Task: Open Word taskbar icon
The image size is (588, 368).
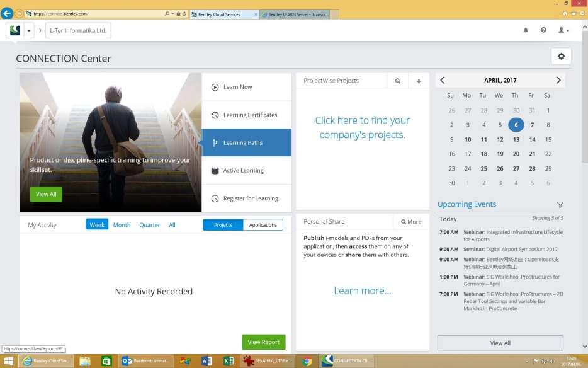Action: coord(206,361)
